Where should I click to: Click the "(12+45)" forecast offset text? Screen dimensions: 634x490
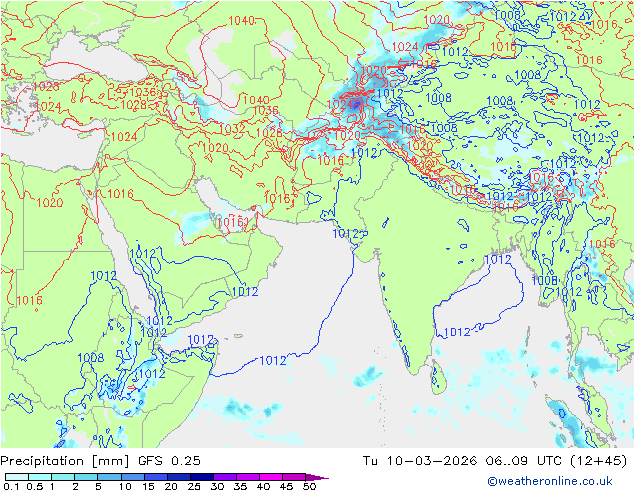coord(598,461)
